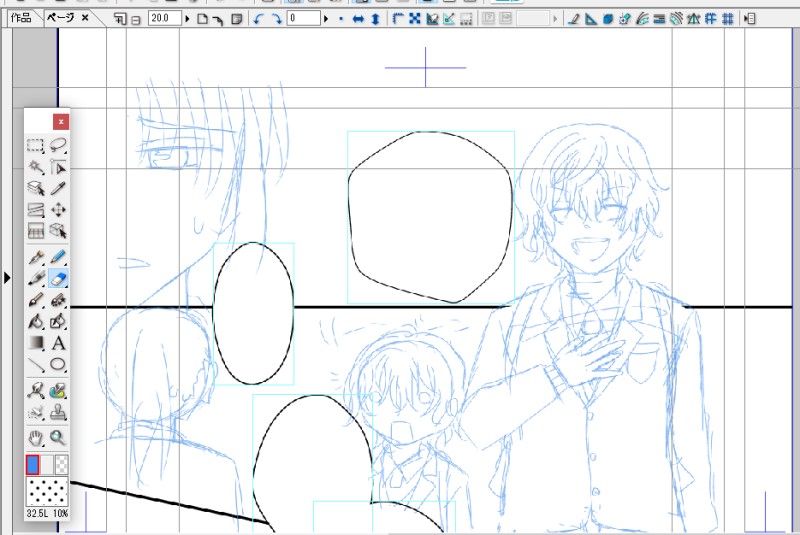
Task: Select the line join tool
Action: pyautogui.click(x=35, y=391)
